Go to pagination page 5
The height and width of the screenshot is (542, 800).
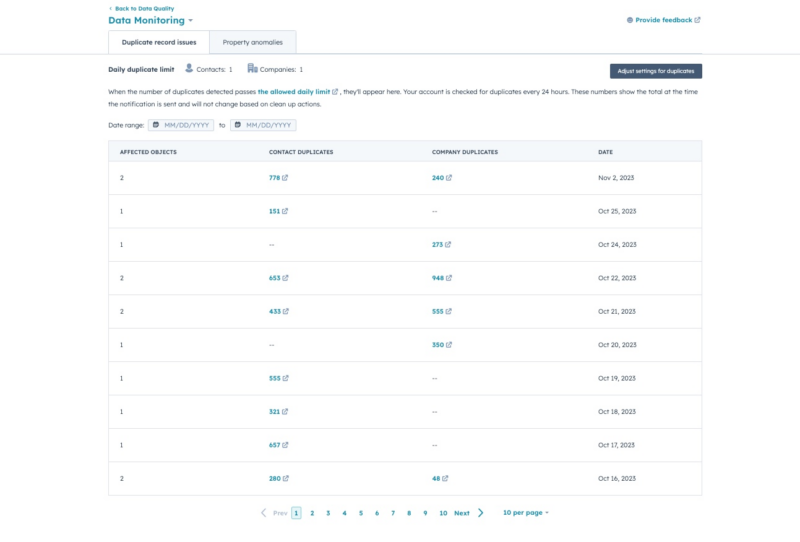click(361, 513)
